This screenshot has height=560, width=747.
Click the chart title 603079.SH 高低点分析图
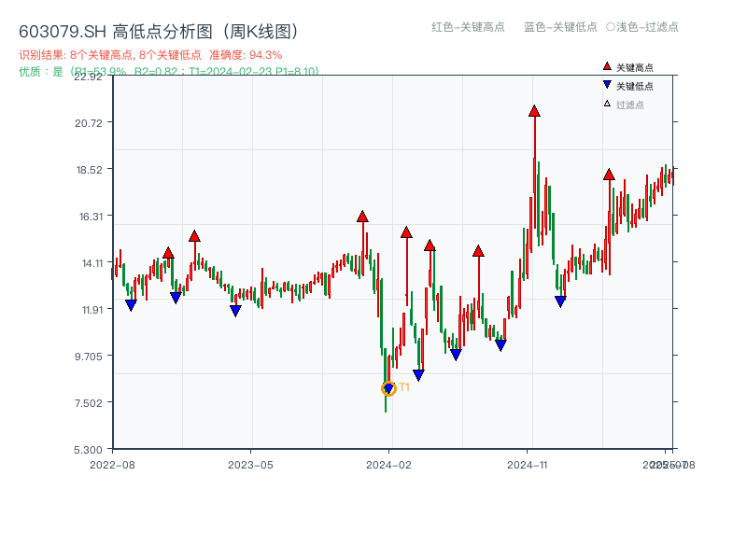pos(159,32)
